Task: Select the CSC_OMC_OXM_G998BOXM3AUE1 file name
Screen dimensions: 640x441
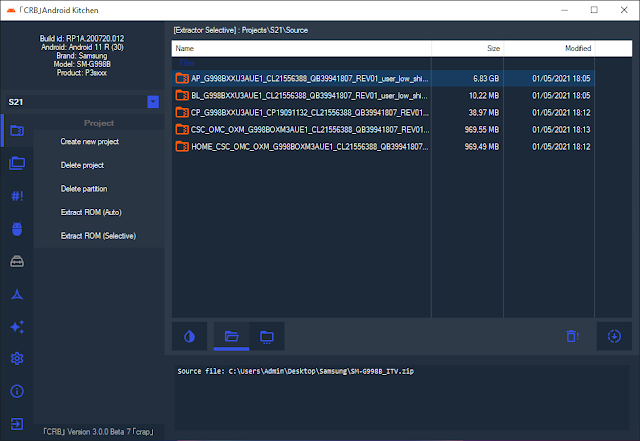Action: [x=310, y=130]
